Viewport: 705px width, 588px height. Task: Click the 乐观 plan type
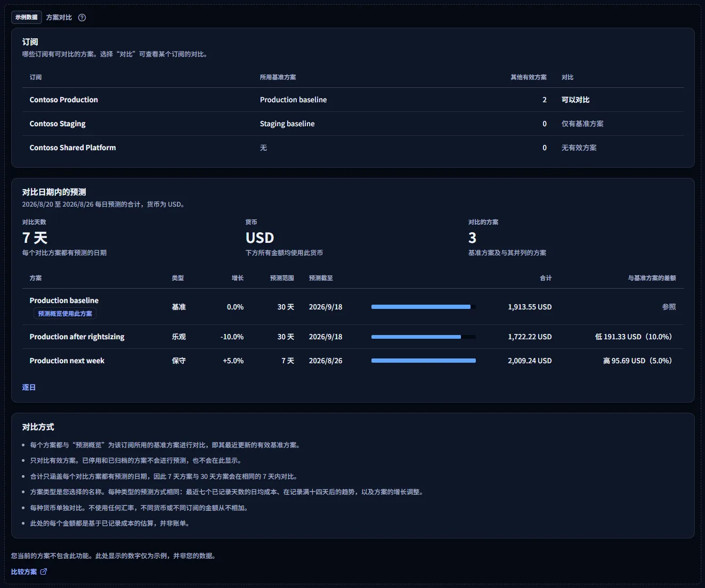coord(179,337)
